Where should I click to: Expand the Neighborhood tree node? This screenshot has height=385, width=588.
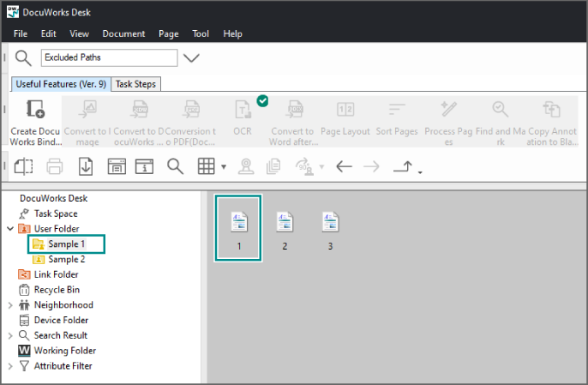point(10,305)
